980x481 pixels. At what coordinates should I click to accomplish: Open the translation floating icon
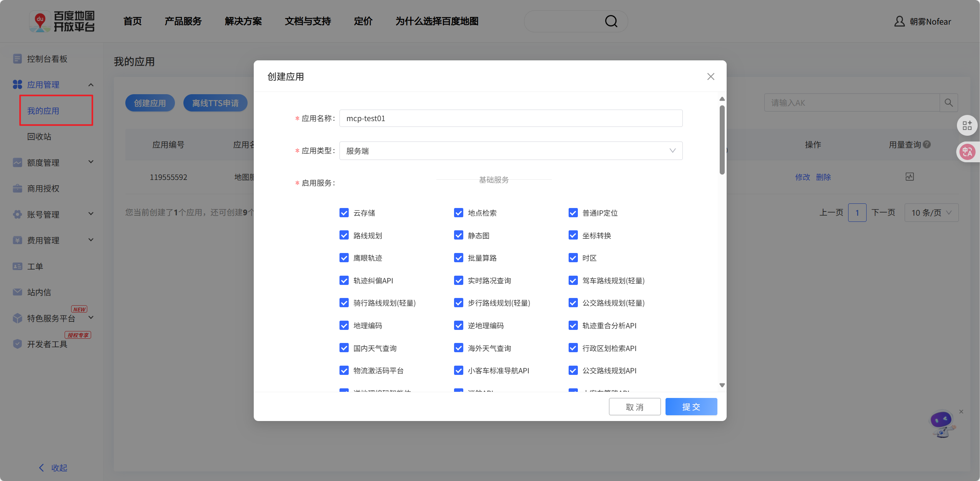(967, 152)
